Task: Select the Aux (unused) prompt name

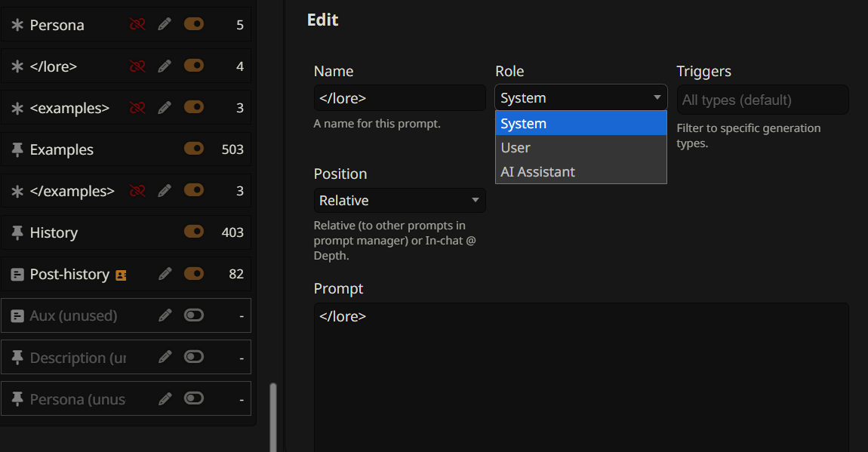Action: tap(74, 315)
